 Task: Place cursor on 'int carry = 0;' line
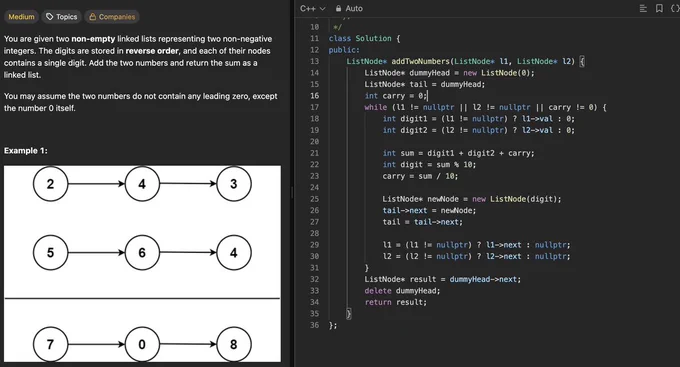(396, 96)
